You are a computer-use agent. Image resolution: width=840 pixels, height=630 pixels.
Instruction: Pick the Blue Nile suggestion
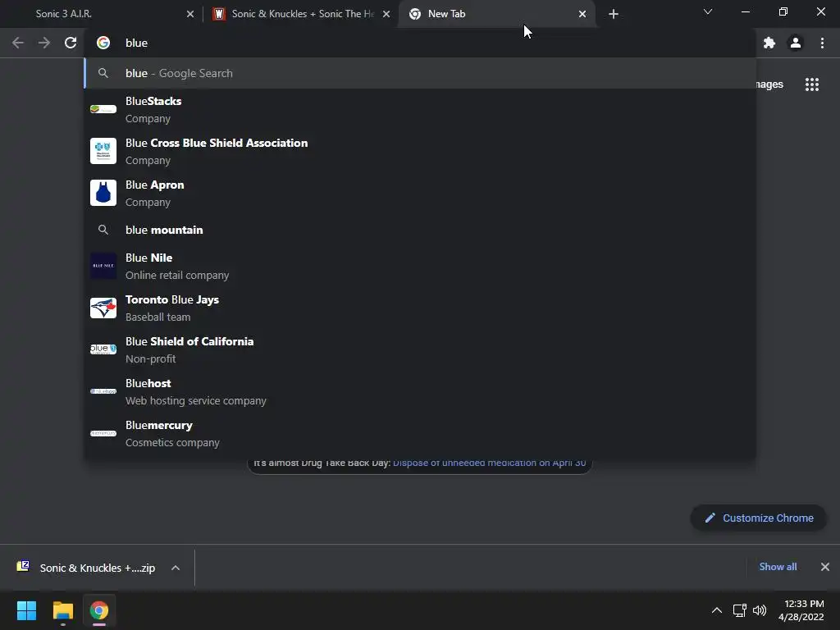(420, 267)
